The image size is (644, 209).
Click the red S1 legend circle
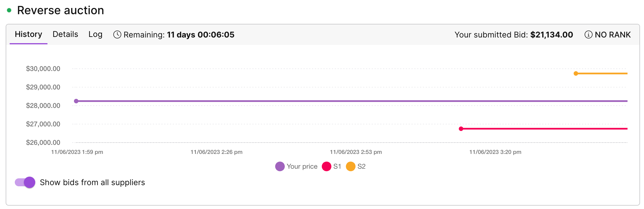pyautogui.click(x=326, y=166)
